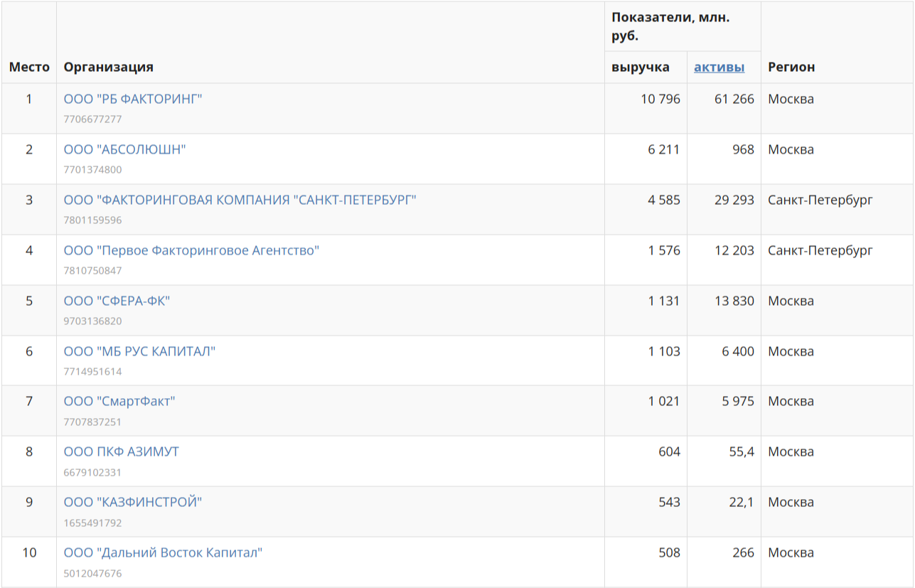Open the ООО "МБ РУС КАПИТАЛ" link
915x588 pixels.
(139, 351)
